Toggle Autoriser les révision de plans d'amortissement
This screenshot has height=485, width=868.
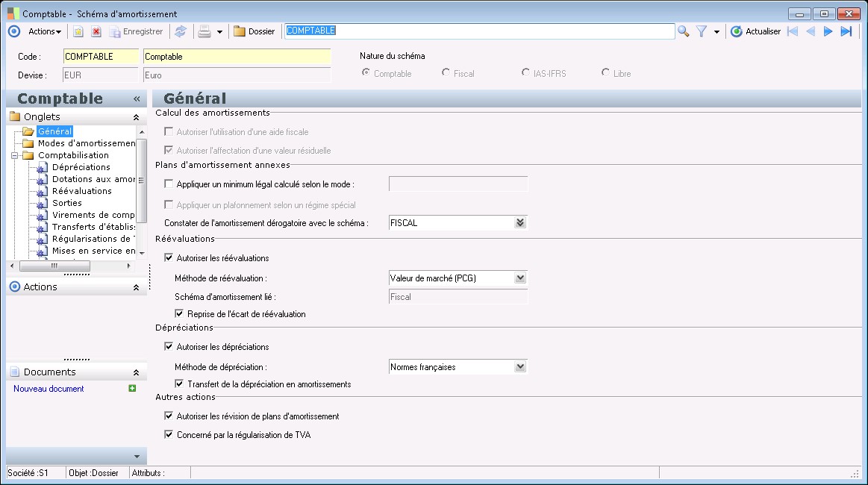tap(169, 416)
